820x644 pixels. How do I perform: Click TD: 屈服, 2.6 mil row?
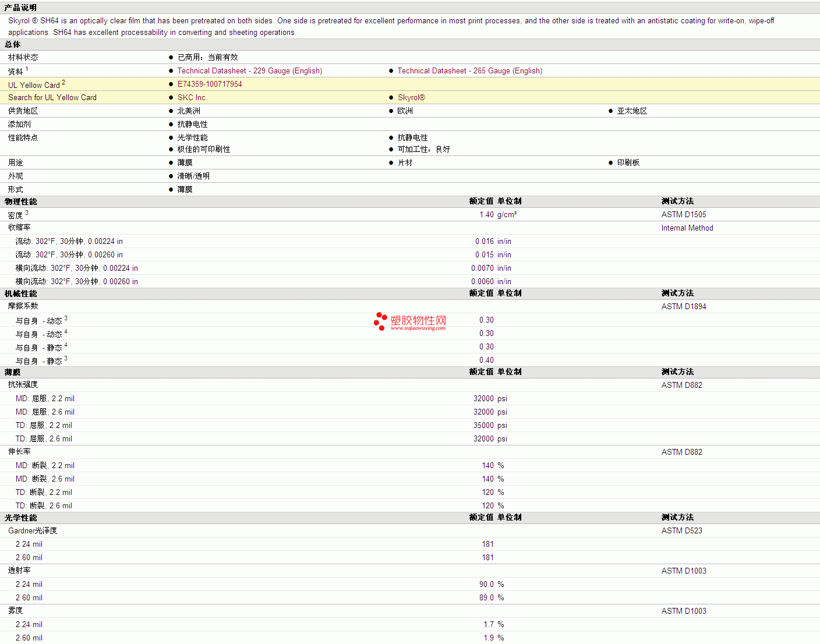click(44, 438)
